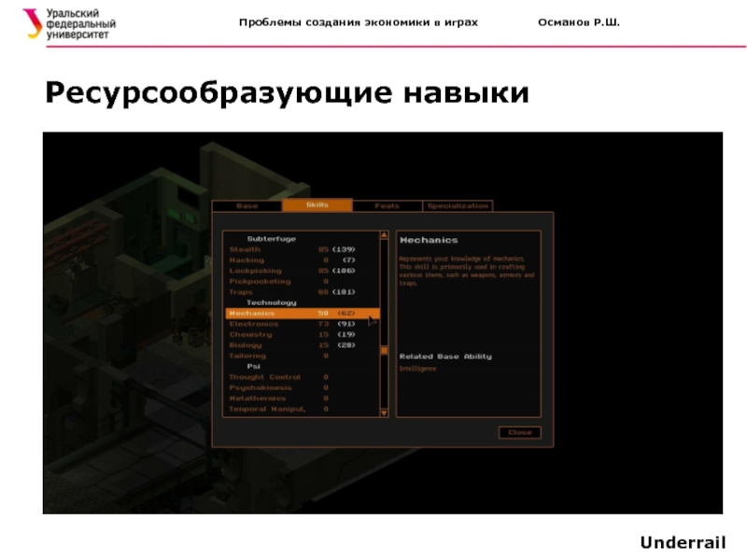
Task: Click the Psi category header
Action: (253, 366)
